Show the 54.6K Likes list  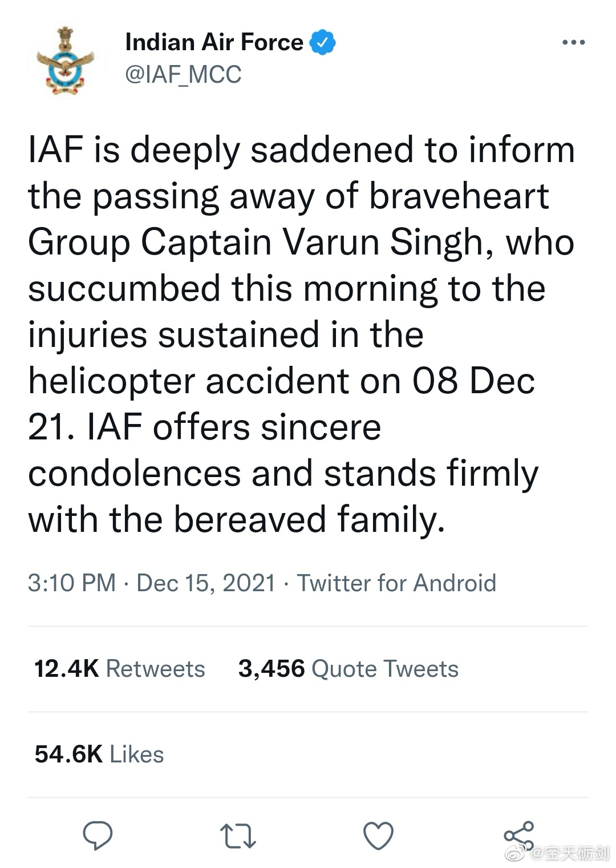pos(99,754)
